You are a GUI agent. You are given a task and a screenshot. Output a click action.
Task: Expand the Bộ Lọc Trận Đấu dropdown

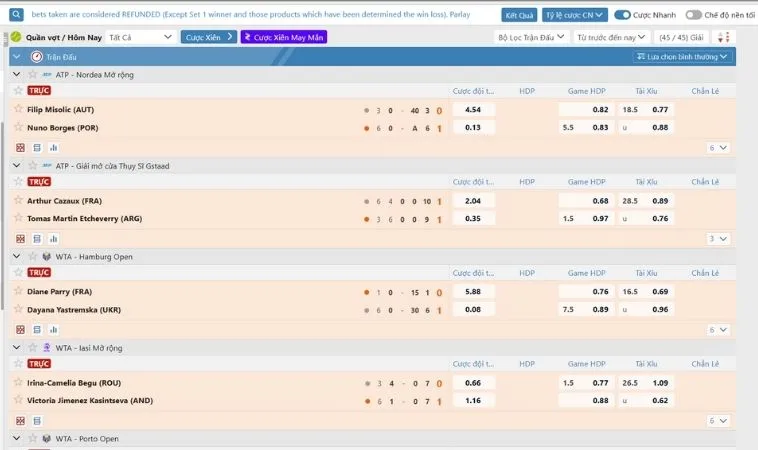[x=531, y=37]
